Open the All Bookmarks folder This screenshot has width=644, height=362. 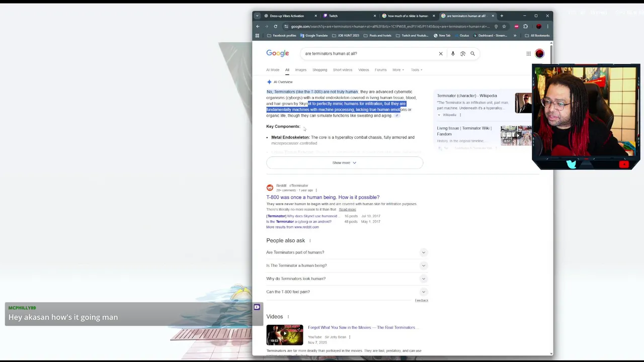coord(537,36)
